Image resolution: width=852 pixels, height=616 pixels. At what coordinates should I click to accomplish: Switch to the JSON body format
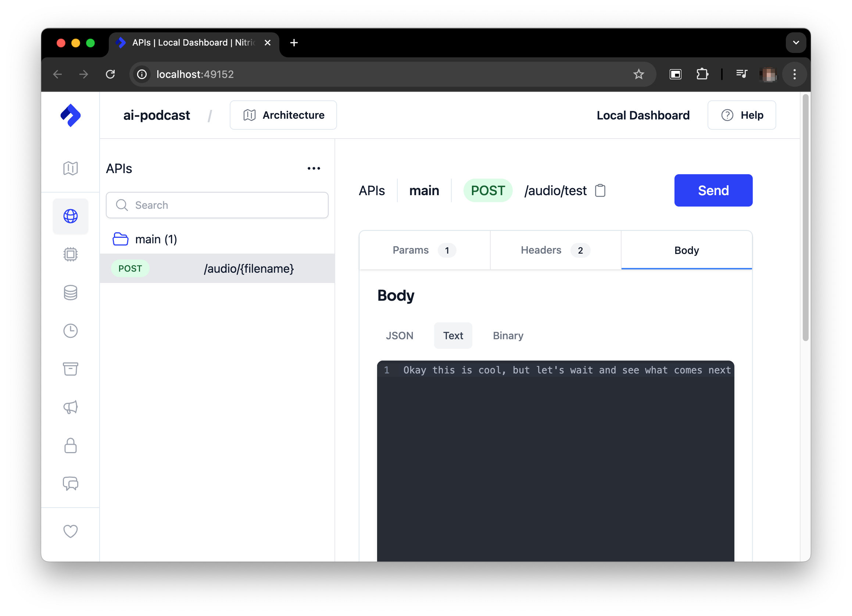tap(400, 336)
